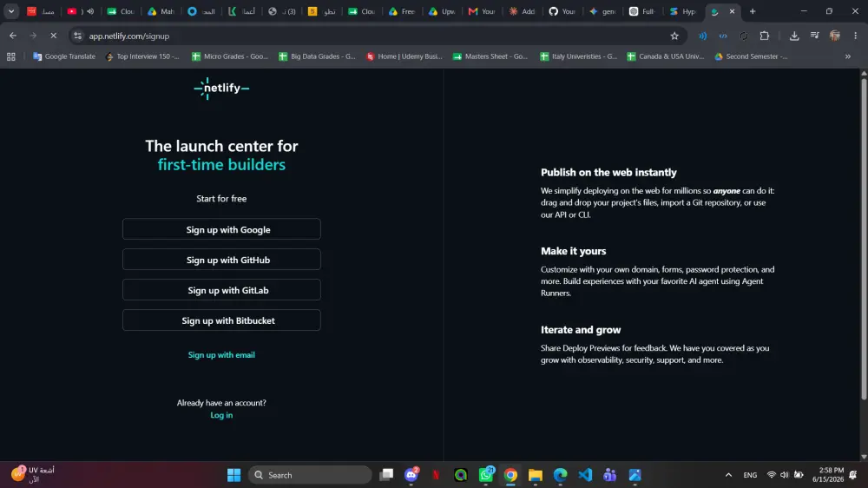Open Masters Sheet bookmark
This screenshot has width=868, height=488.
tap(490, 56)
